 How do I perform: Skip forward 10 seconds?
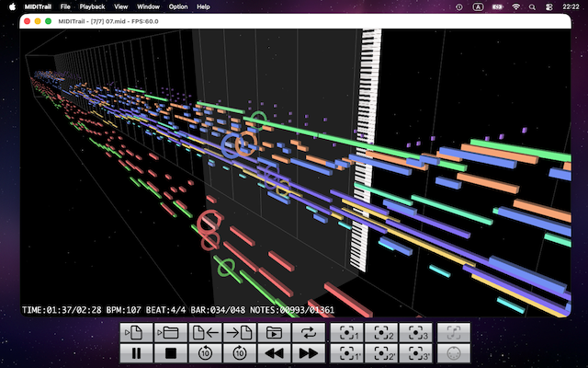pyautogui.click(x=240, y=353)
